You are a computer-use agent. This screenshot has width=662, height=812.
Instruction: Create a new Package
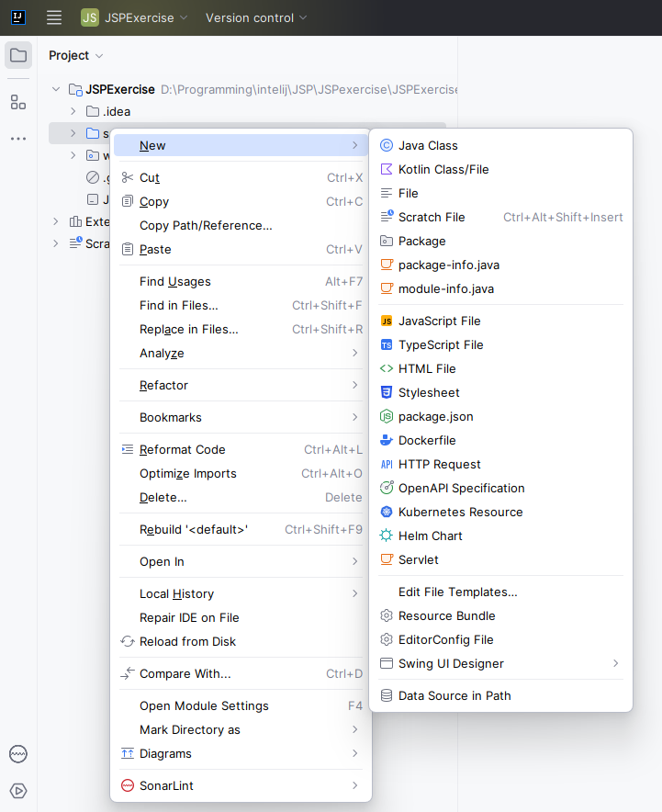[500, 241]
